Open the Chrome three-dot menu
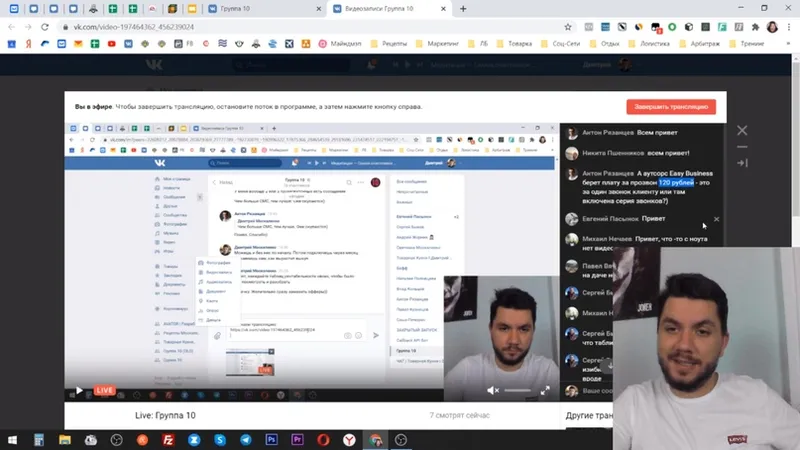Image resolution: width=800 pixels, height=450 pixels. pyautogui.click(x=789, y=27)
